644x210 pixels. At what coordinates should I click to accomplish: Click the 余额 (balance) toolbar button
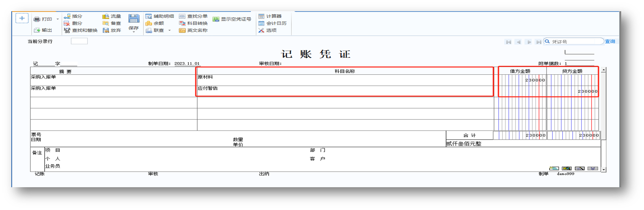155,23
